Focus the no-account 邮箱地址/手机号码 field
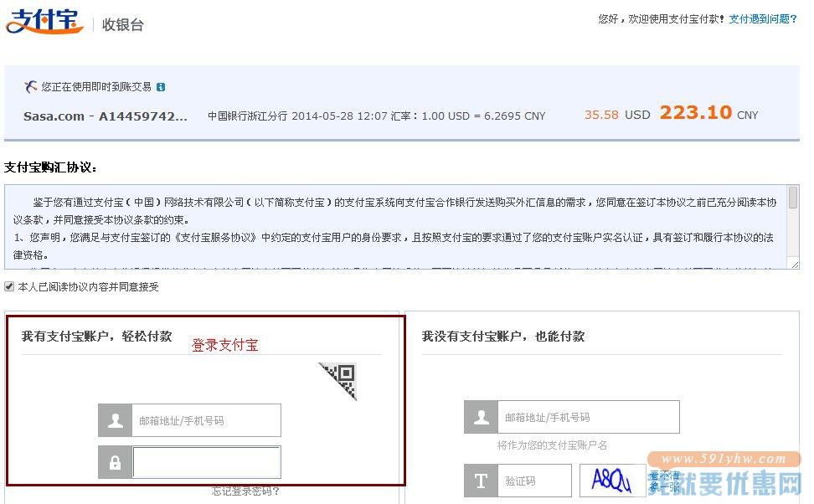814x504 pixels. [x=589, y=417]
